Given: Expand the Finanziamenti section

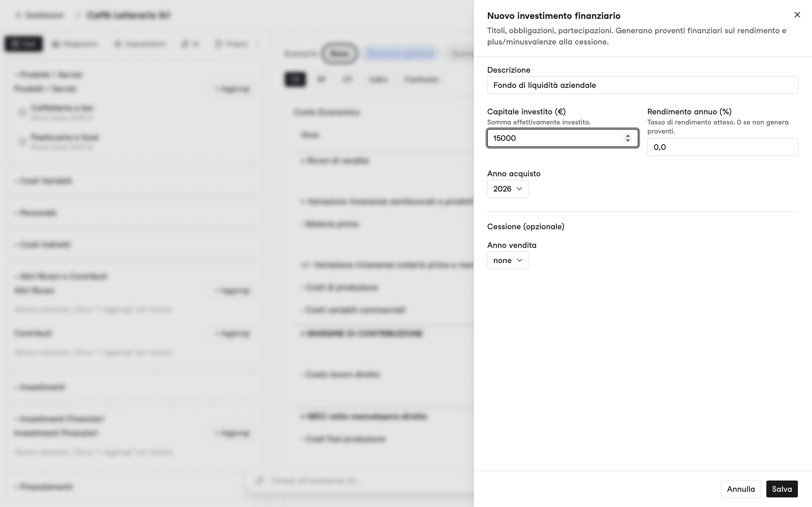Looking at the screenshot, I should [x=44, y=486].
